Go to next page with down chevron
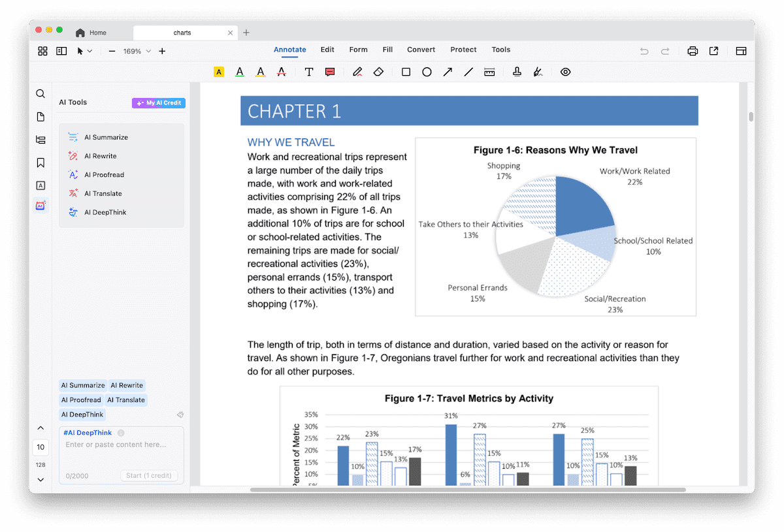The width and height of the screenshot is (784, 532). coord(41,480)
